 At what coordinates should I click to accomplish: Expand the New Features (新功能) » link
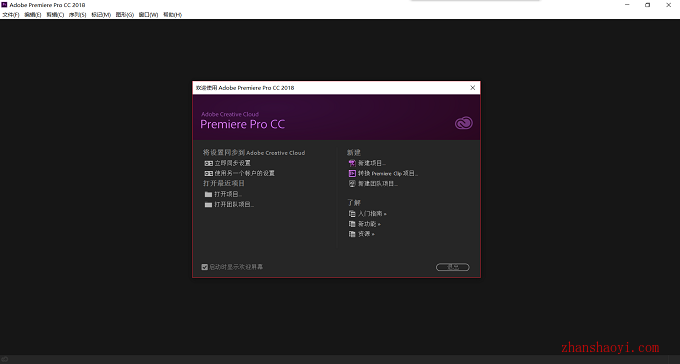coord(369,224)
